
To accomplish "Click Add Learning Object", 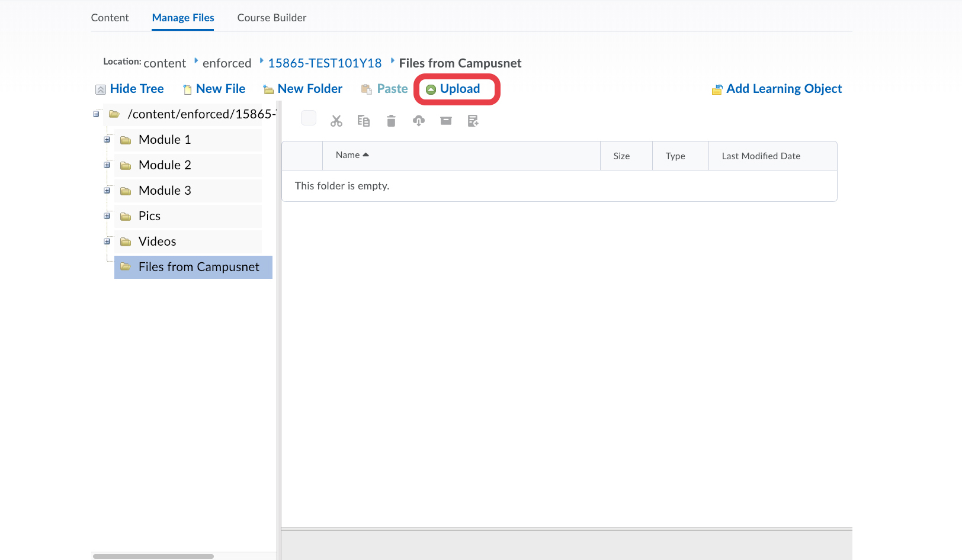I will [783, 89].
